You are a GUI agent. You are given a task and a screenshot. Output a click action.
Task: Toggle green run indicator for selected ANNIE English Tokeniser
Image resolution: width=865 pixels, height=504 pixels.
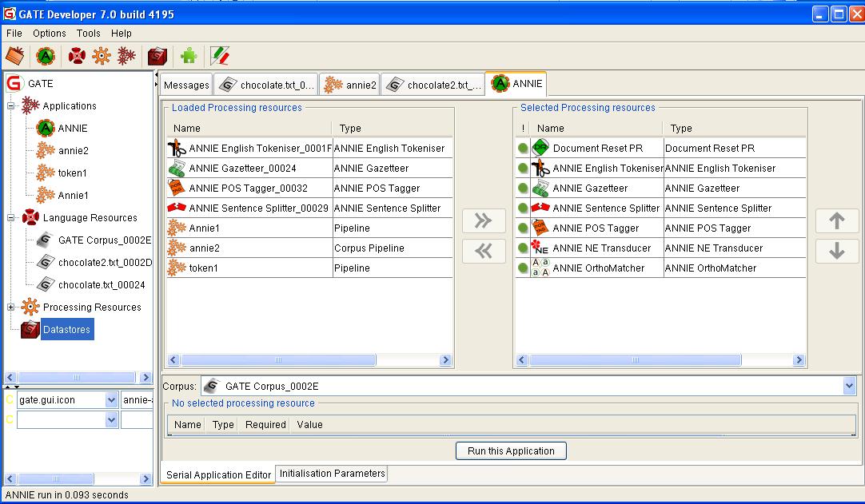tap(523, 168)
